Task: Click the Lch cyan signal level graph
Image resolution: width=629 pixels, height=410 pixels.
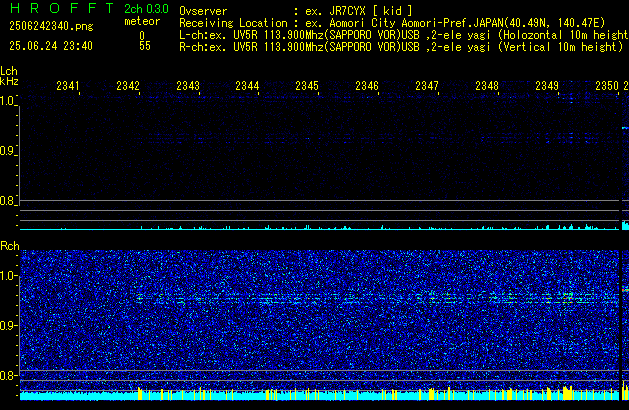Action: click(x=319, y=227)
